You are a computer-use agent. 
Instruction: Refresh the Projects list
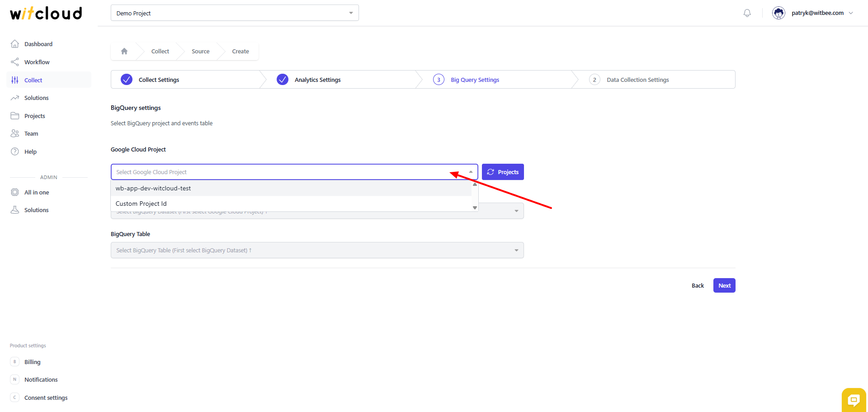point(503,172)
